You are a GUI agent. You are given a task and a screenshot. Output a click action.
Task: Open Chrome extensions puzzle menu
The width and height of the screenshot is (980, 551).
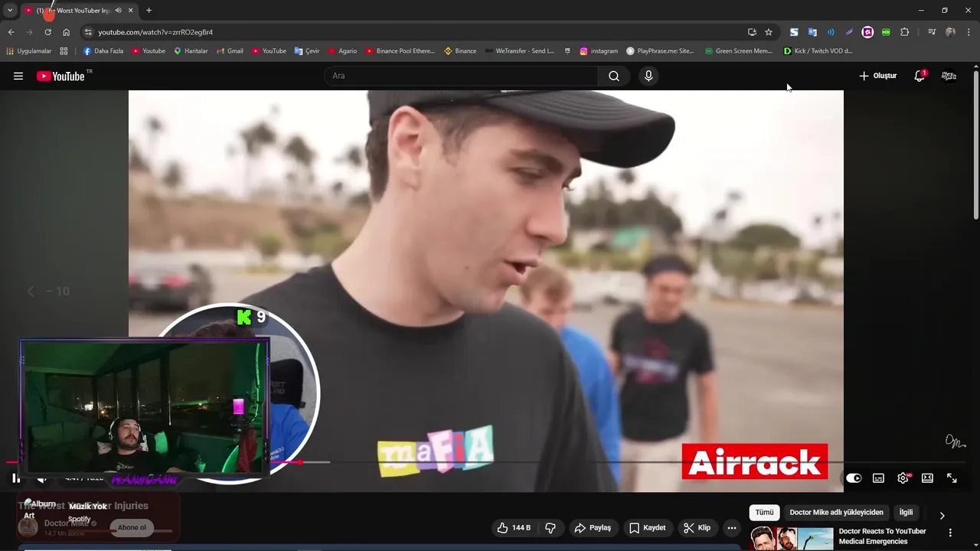pos(904,32)
